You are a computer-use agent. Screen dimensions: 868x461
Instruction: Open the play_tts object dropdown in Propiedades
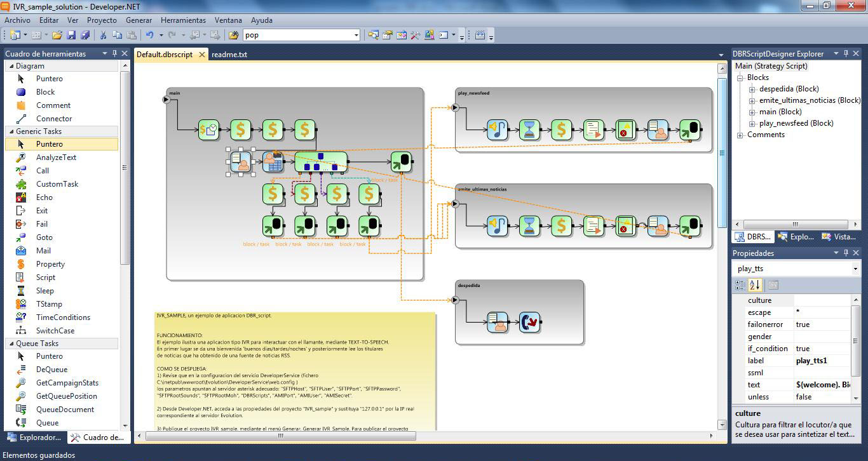point(855,269)
